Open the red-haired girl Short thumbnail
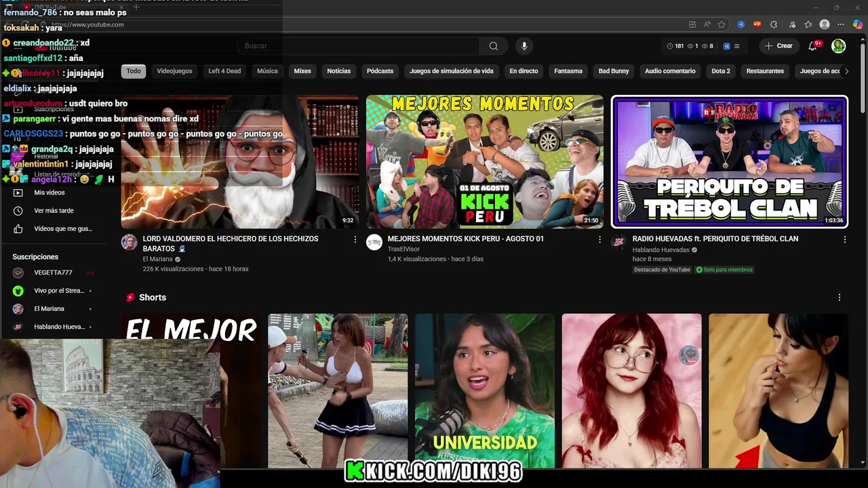Viewport: 868px width, 488px height. 631,390
